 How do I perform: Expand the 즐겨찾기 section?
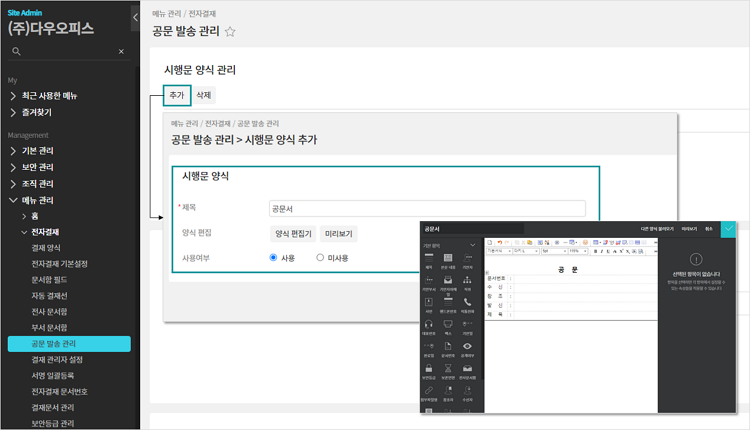coord(13,112)
